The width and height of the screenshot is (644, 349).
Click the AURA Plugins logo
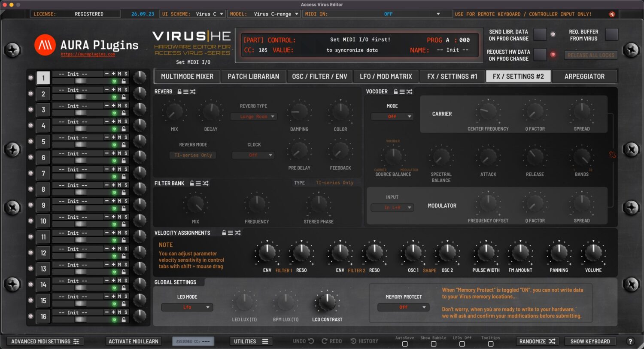tap(87, 45)
